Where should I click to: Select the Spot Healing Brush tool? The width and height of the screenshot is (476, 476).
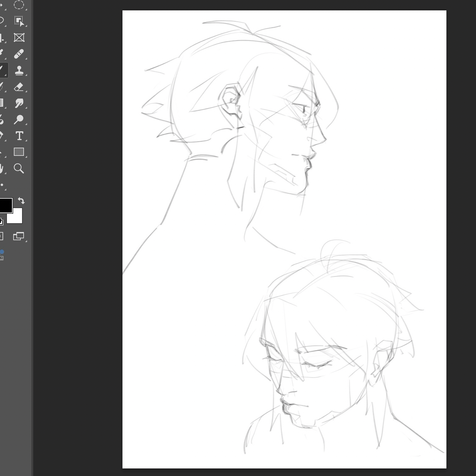click(19, 54)
